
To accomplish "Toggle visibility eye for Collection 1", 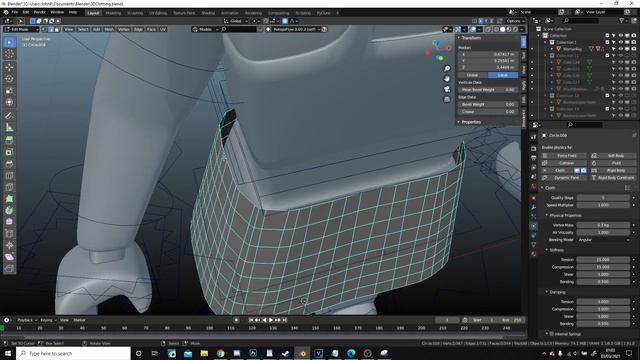I will tap(620, 42).
